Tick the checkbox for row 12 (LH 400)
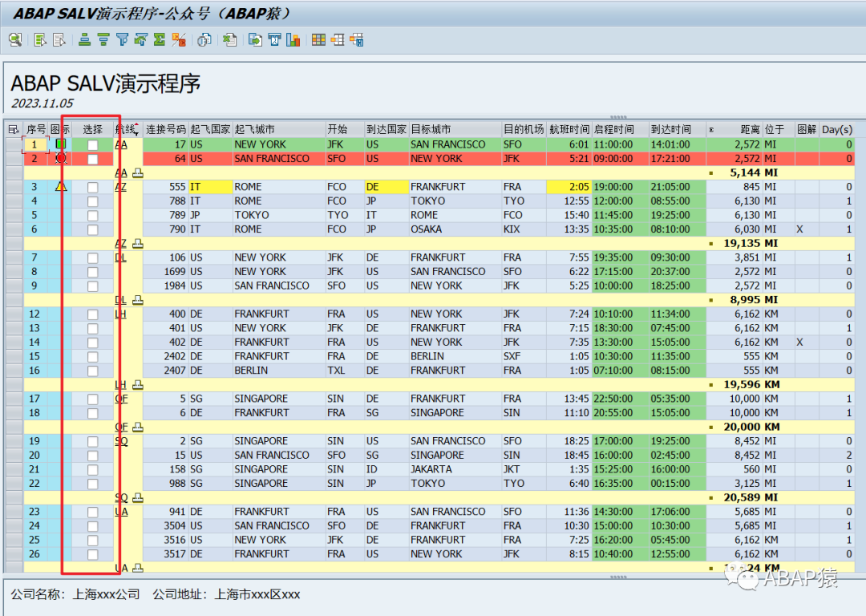The width and height of the screenshot is (866, 616). pyautogui.click(x=93, y=314)
